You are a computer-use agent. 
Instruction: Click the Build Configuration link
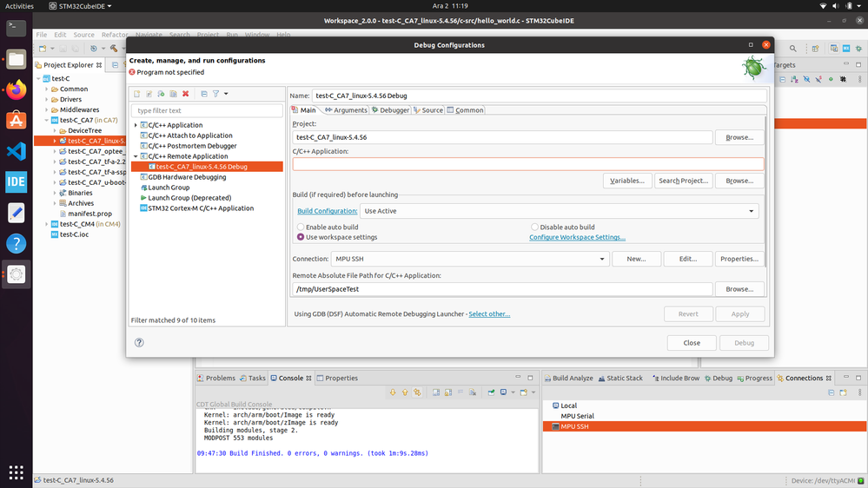point(328,211)
